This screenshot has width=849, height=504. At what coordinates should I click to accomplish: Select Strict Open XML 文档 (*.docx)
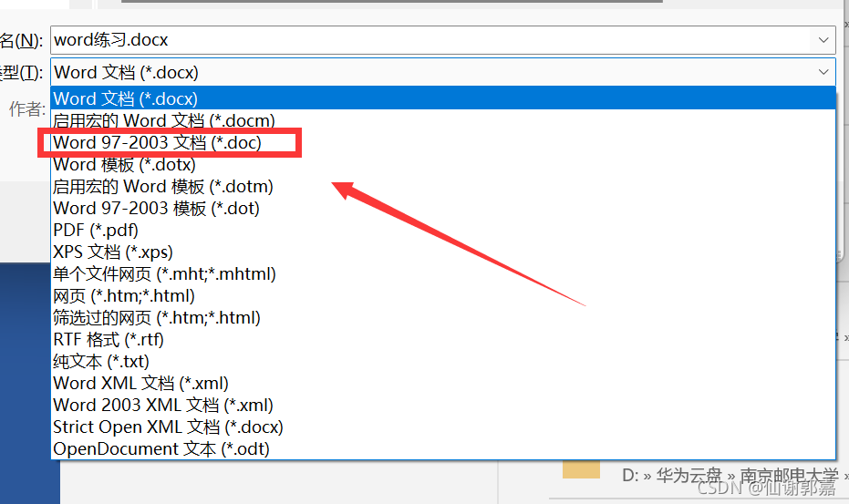(443, 427)
